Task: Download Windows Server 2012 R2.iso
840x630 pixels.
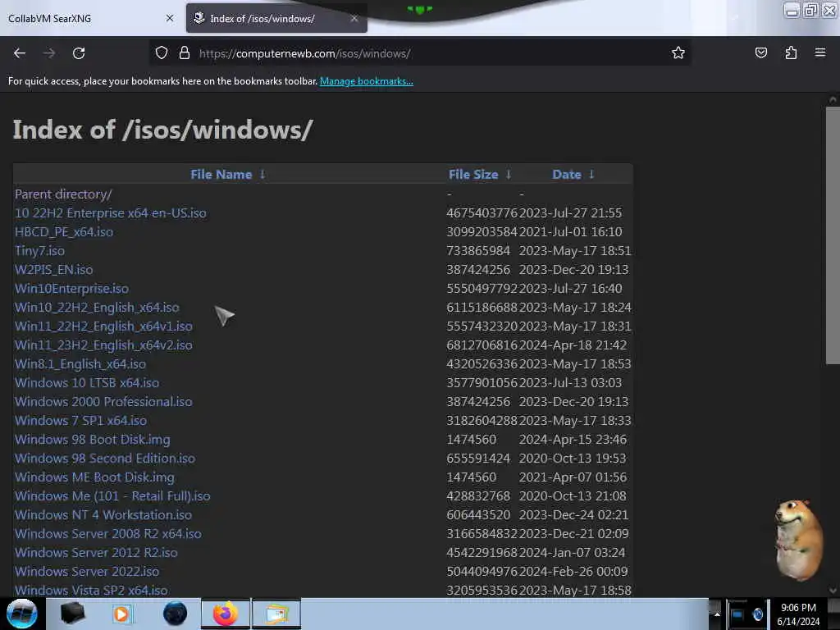Action: point(96,552)
